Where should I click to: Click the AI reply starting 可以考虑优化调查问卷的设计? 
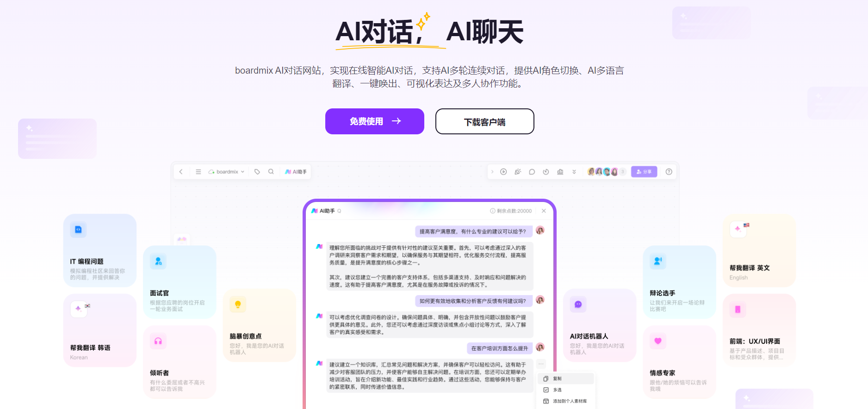pyautogui.click(x=429, y=324)
